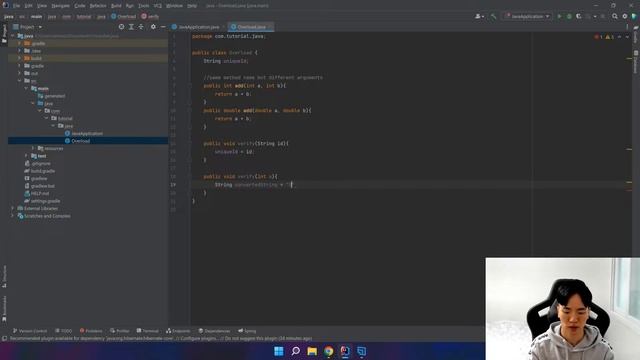Click the green Run button
640x360 pixels.
559,16
